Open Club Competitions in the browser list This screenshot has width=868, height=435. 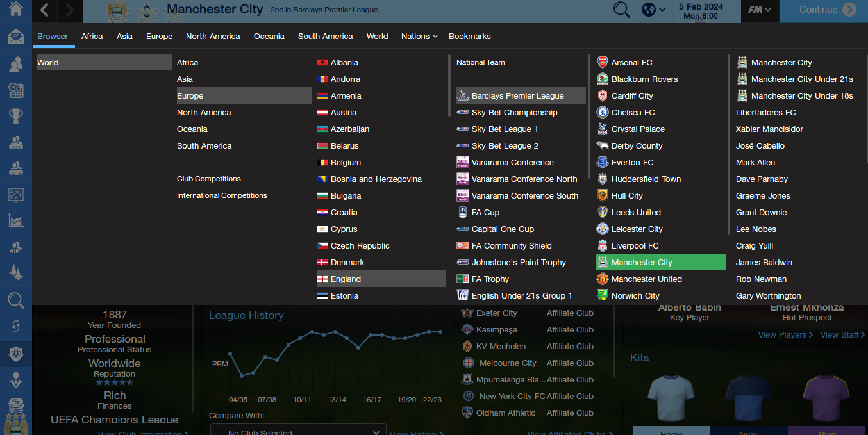(209, 179)
